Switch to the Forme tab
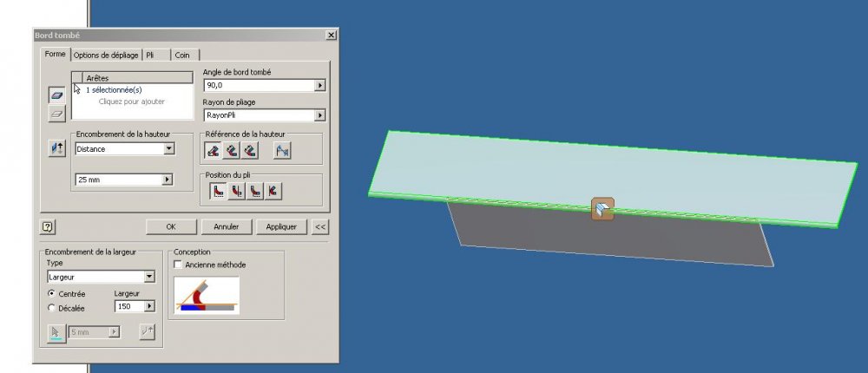 pos(55,55)
